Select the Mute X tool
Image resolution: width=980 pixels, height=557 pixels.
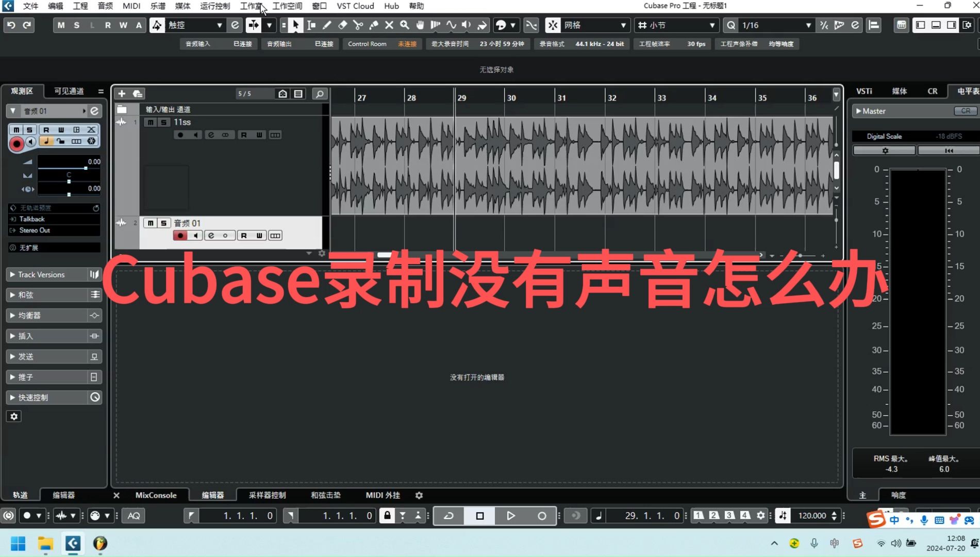click(389, 25)
